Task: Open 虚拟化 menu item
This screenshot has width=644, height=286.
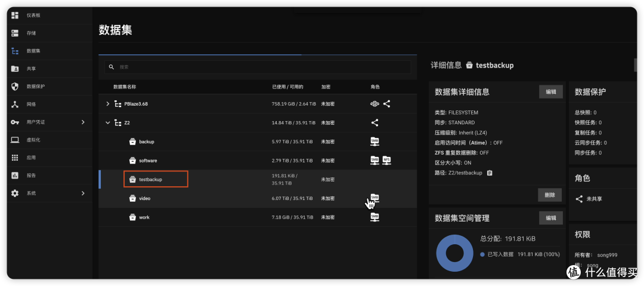Action: tap(49, 140)
